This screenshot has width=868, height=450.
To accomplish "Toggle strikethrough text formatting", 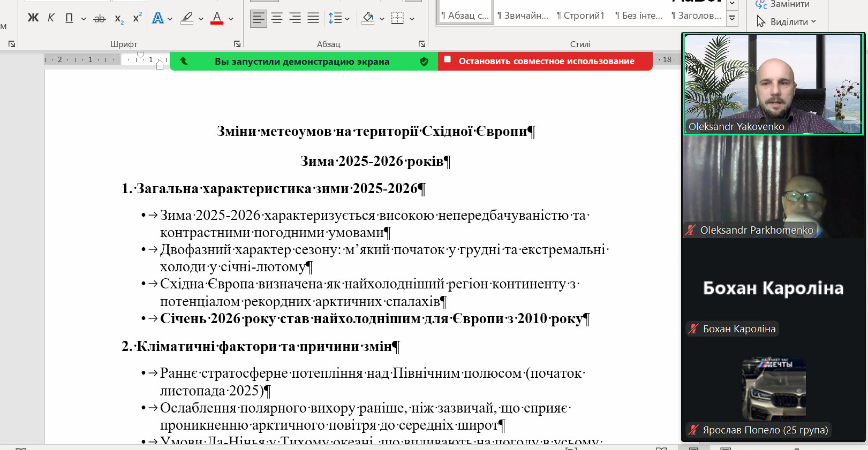I will (100, 19).
